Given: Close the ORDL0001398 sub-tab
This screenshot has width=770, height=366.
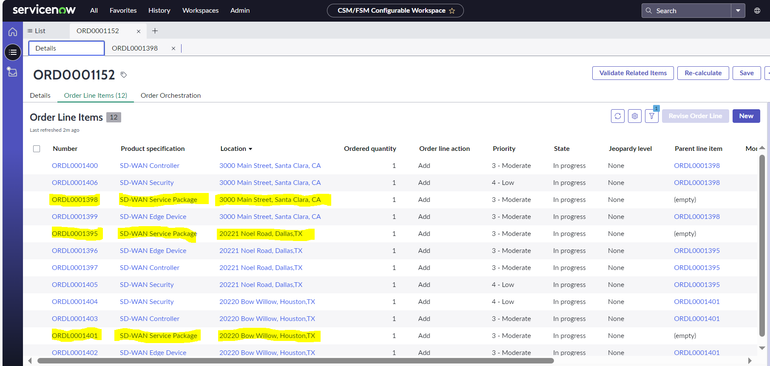Looking at the screenshot, I should pyautogui.click(x=173, y=49).
